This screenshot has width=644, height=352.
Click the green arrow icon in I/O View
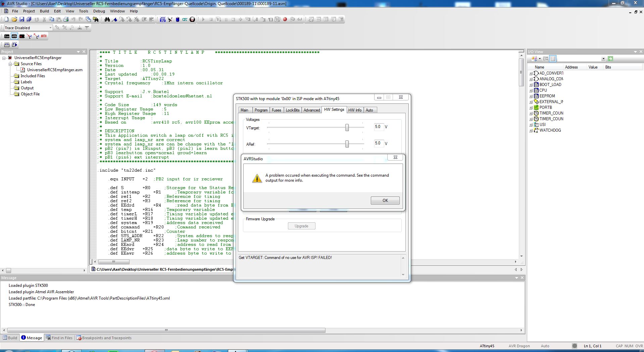point(610,59)
